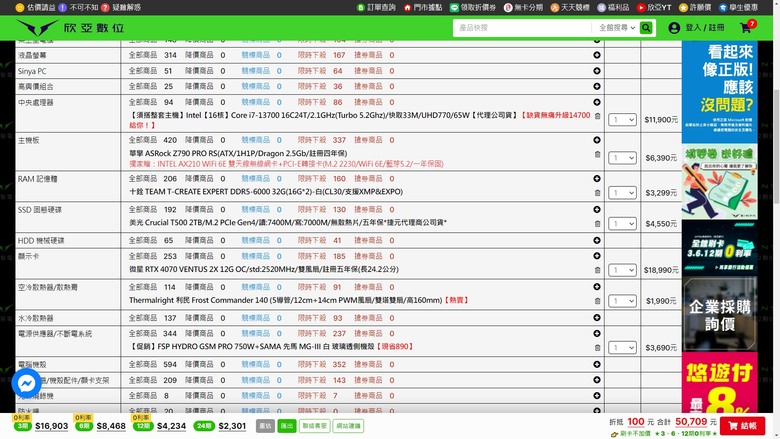
Task: Open 無卡分期 in the top bar
Action: (x=523, y=7)
